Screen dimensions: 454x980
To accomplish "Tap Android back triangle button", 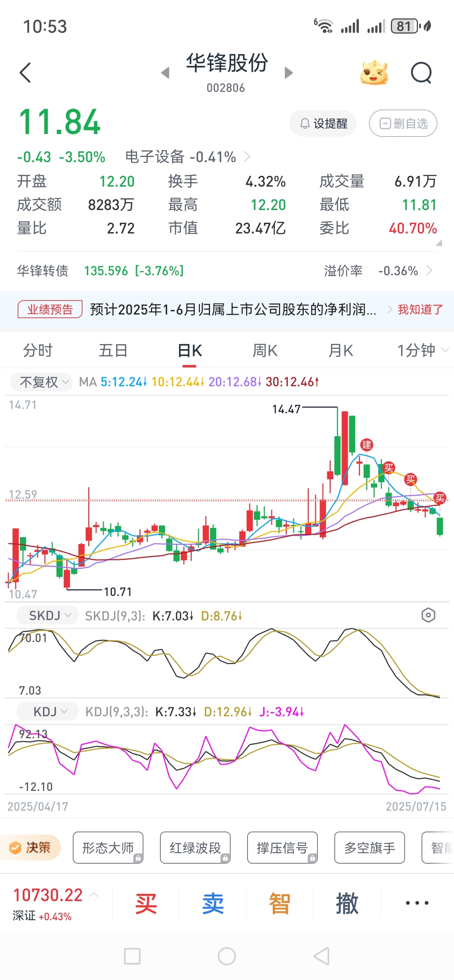I will (x=321, y=956).
